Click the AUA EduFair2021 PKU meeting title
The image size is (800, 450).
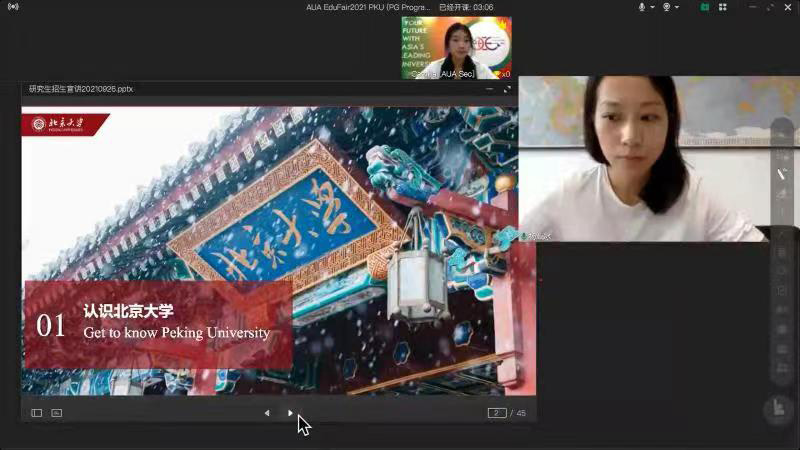click(368, 7)
